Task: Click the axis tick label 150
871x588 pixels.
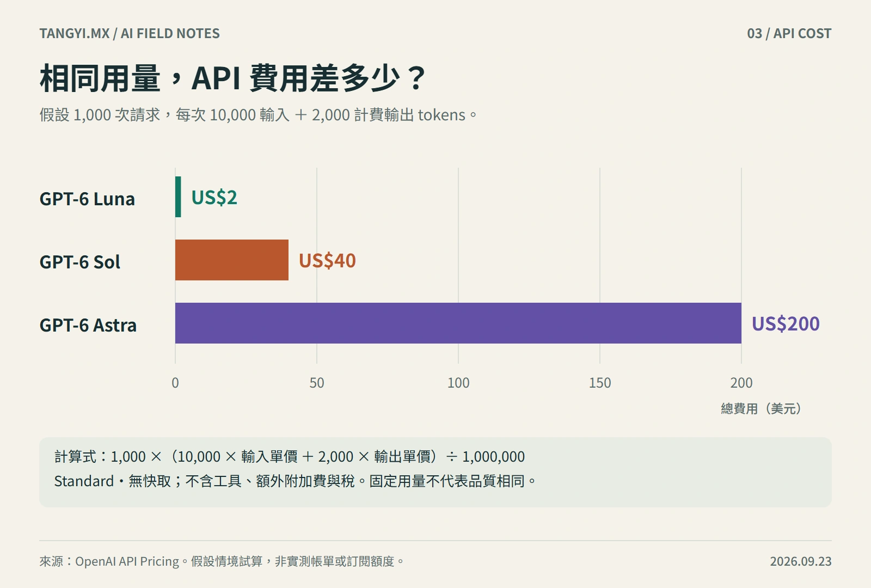Action: point(600,383)
